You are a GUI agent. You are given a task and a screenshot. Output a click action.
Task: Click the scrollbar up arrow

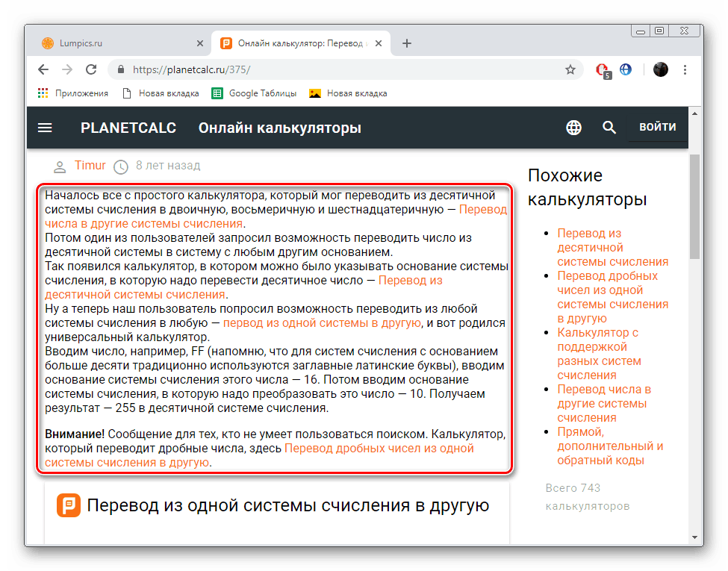point(694,113)
